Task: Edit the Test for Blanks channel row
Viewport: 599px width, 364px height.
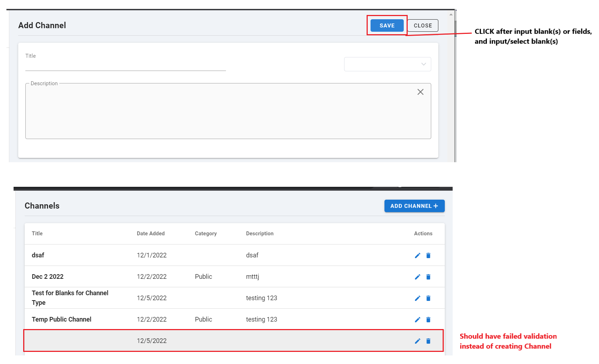Action: (x=417, y=298)
